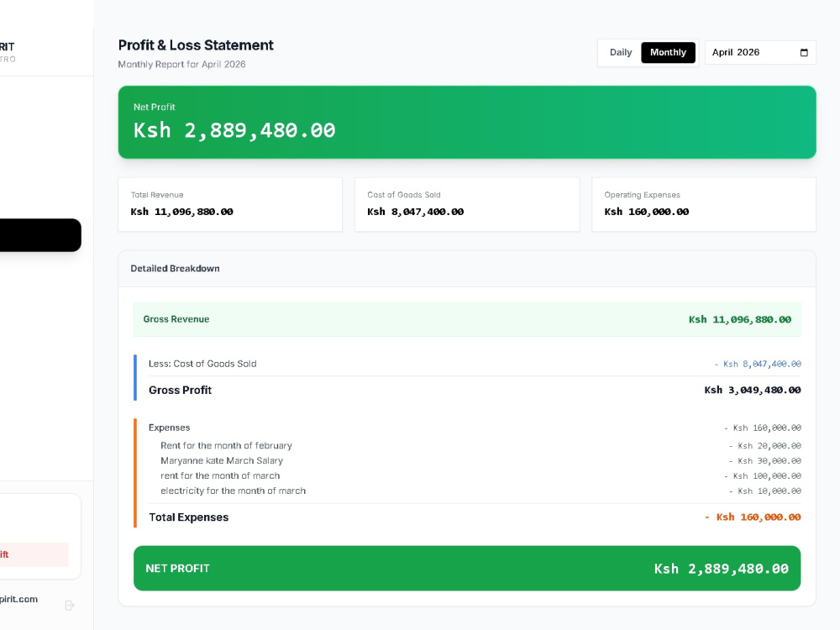Click the Ksh 20,000.00 rent amount
The height and width of the screenshot is (630, 840).
(765, 446)
